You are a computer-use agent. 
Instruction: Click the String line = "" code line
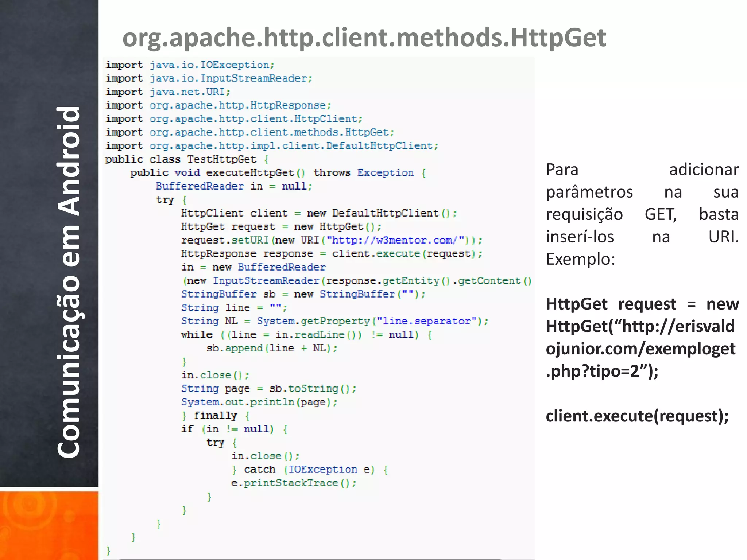coord(234,308)
